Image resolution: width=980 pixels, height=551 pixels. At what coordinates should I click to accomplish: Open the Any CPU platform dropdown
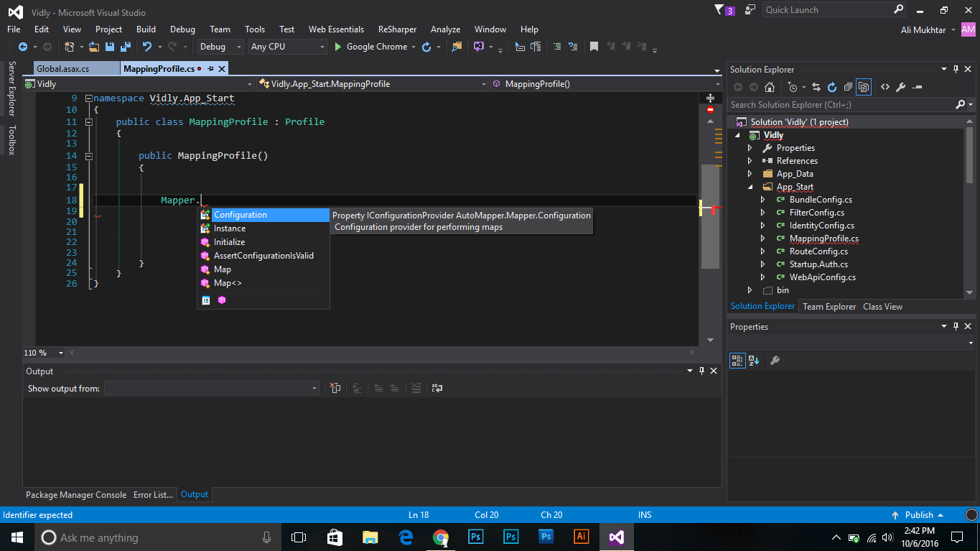pyautogui.click(x=287, y=47)
